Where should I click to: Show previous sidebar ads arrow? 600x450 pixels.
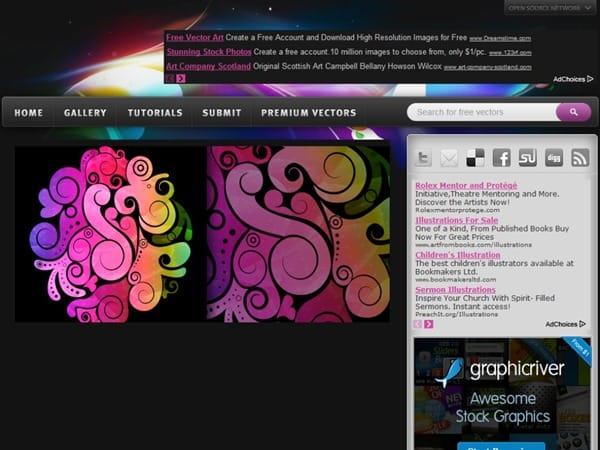tap(418, 324)
